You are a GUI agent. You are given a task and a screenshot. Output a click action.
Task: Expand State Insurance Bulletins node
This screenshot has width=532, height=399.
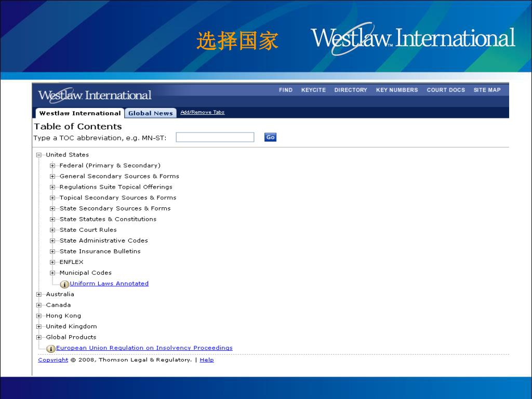click(x=52, y=252)
